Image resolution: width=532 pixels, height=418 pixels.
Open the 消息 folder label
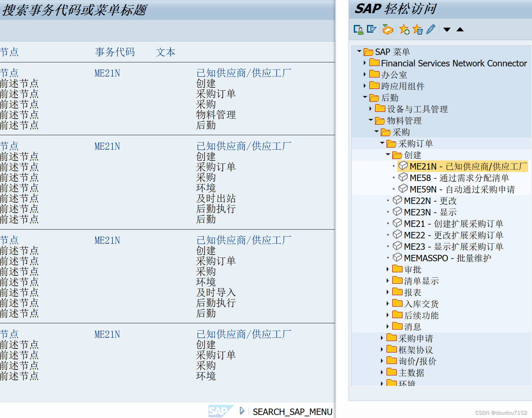pyautogui.click(x=413, y=327)
